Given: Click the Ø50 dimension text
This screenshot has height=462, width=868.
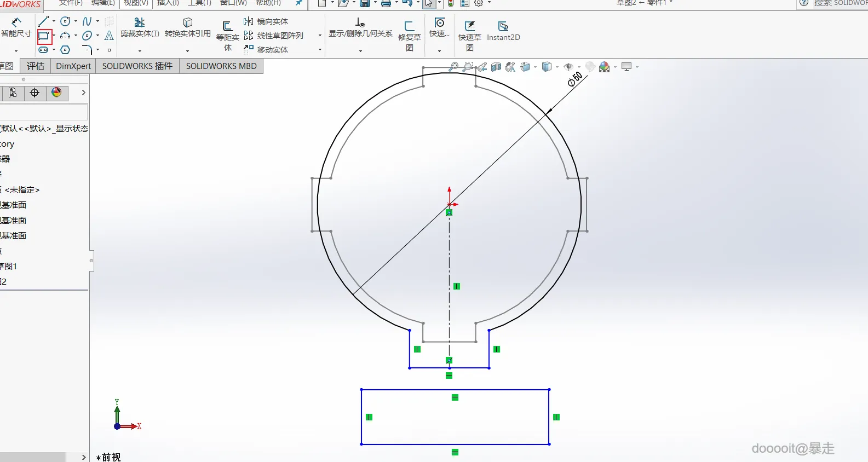Looking at the screenshot, I should 575,79.
